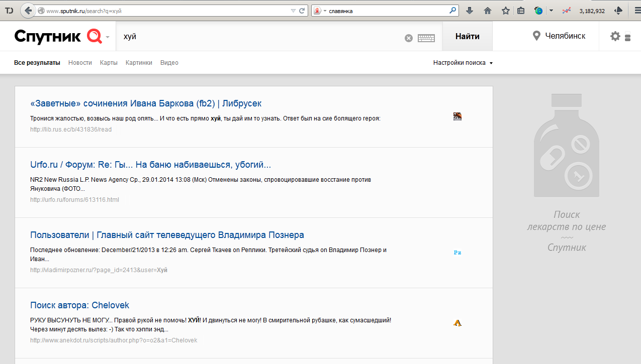641x364 pixels.
Task: Click snippet Последнее обновление December/21/2013
Action: 208,255
